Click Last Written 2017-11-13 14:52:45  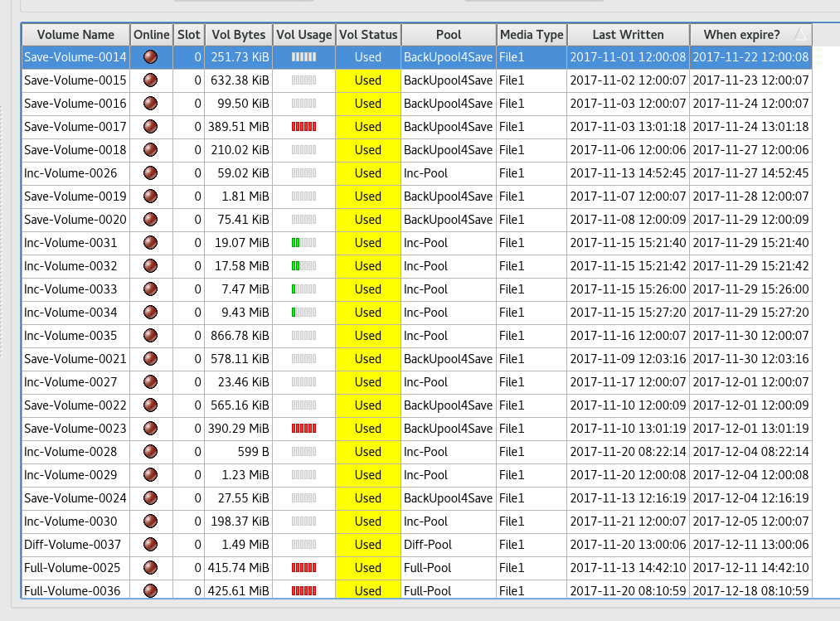(x=628, y=173)
